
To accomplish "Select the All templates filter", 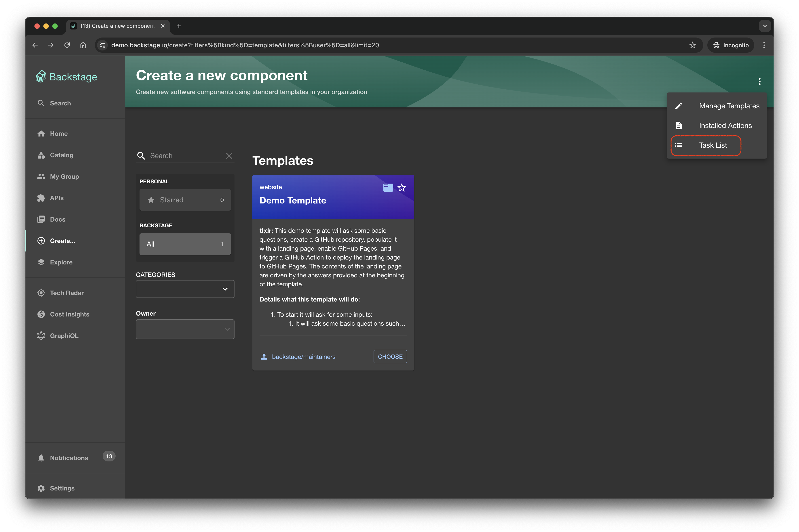I will [185, 244].
